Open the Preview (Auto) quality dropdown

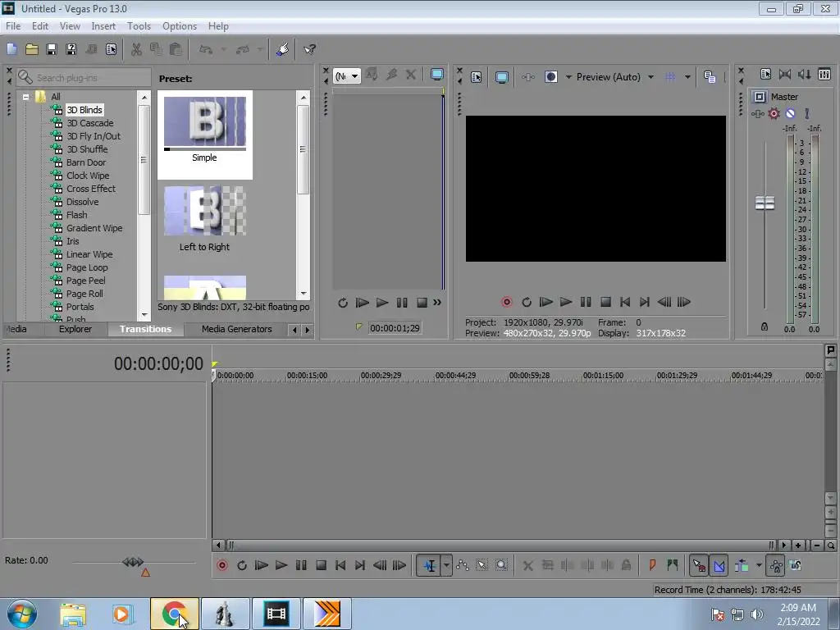651,77
